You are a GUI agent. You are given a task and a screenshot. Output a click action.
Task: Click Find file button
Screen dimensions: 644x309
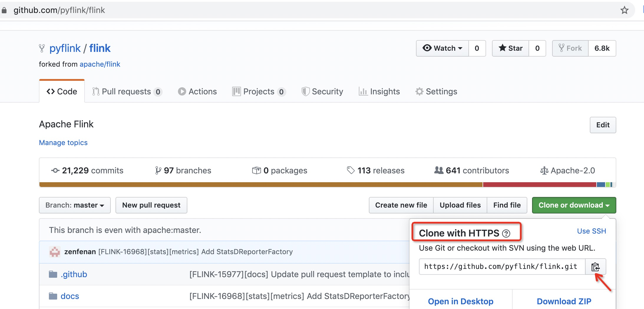(507, 205)
